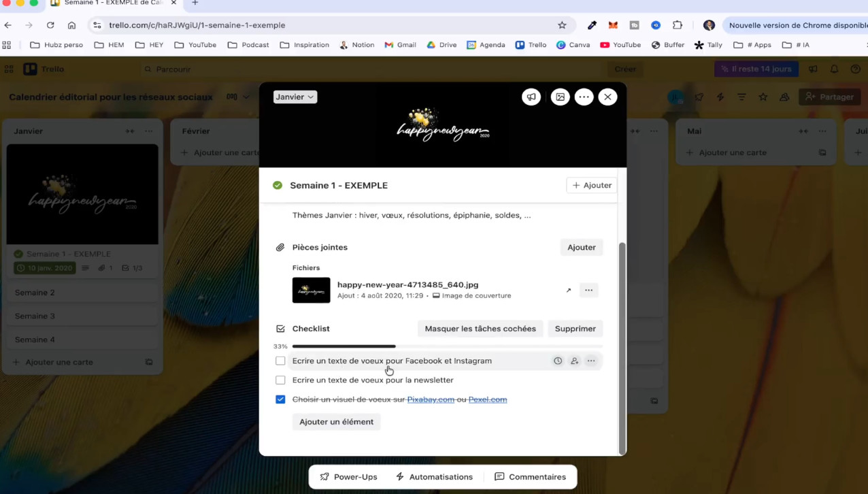Screen dimensions: 868x494
Task: Open the Power-Ups tab
Action: click(348, 477)
